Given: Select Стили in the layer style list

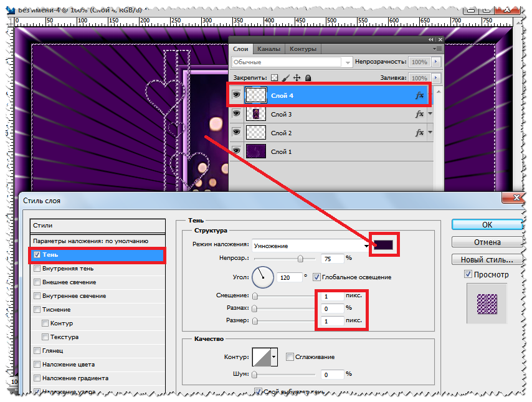Looking at the screenshot, I should click(98, 226).
